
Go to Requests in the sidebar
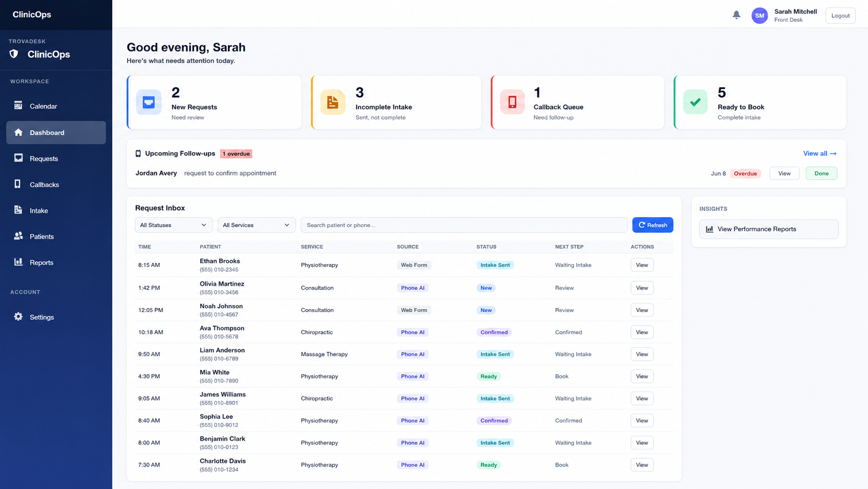56,158
